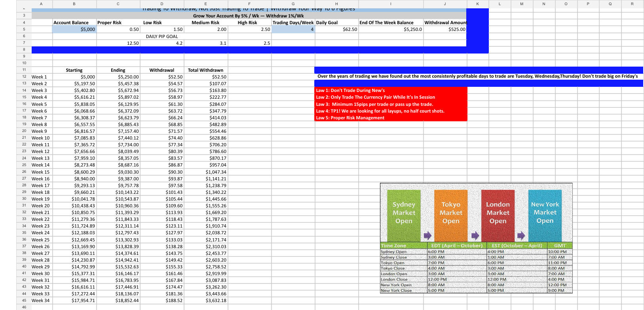Viewport: 644px width, 310px height.
Task: Select the pip goal cell 12.50
Action: coord(118,43)
